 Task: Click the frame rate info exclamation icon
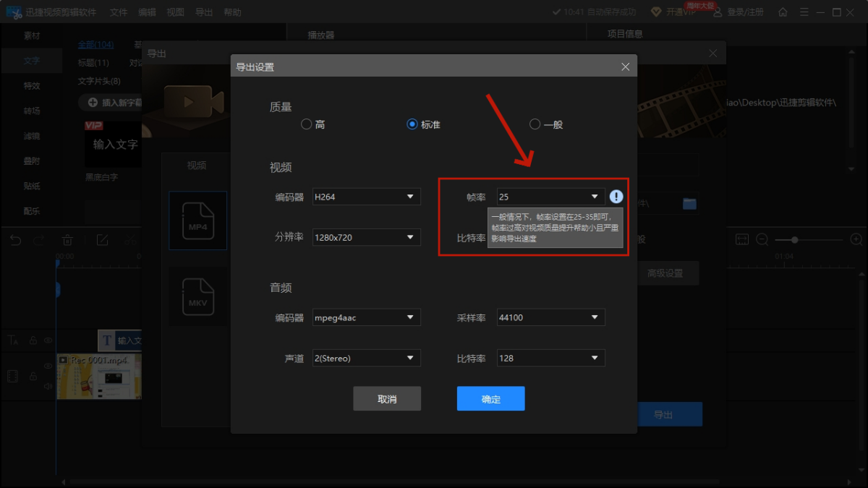[616, 197]
